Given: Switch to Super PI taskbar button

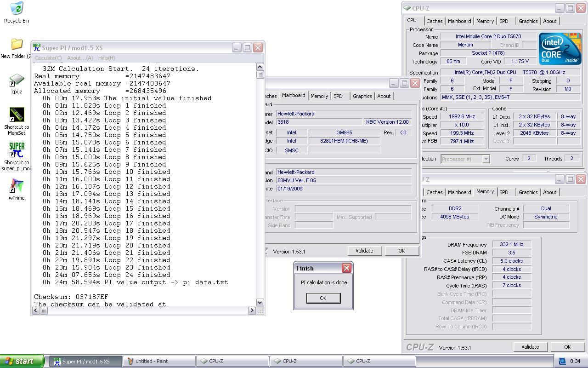Looking at the screenshot, I should [x=86, y=362].
